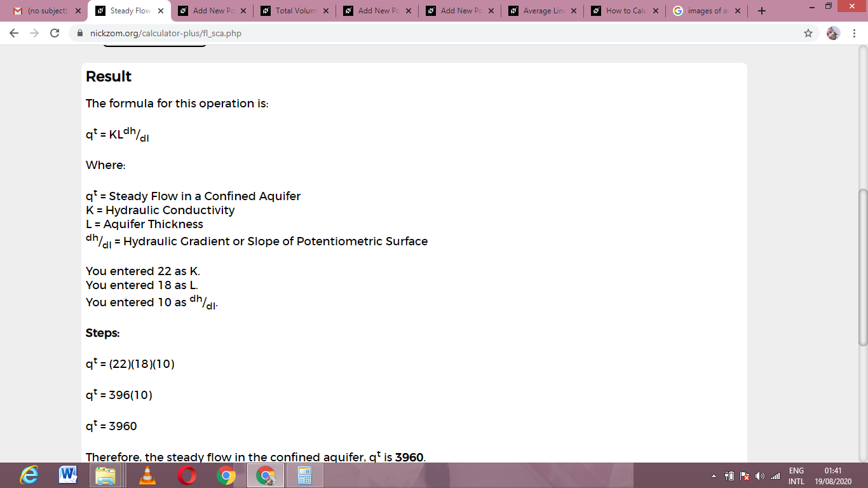The image size is (868, 488).
Task: Open the user profile avatar
Action: [x=833, y=33]
